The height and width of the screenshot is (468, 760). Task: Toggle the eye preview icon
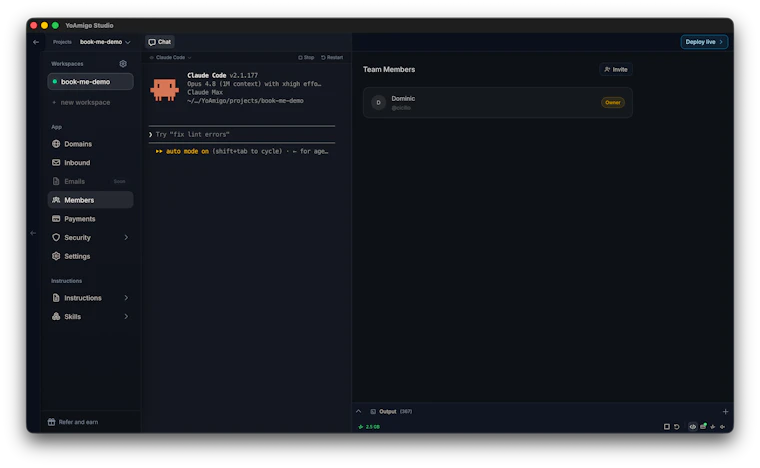tap(693, 427)
